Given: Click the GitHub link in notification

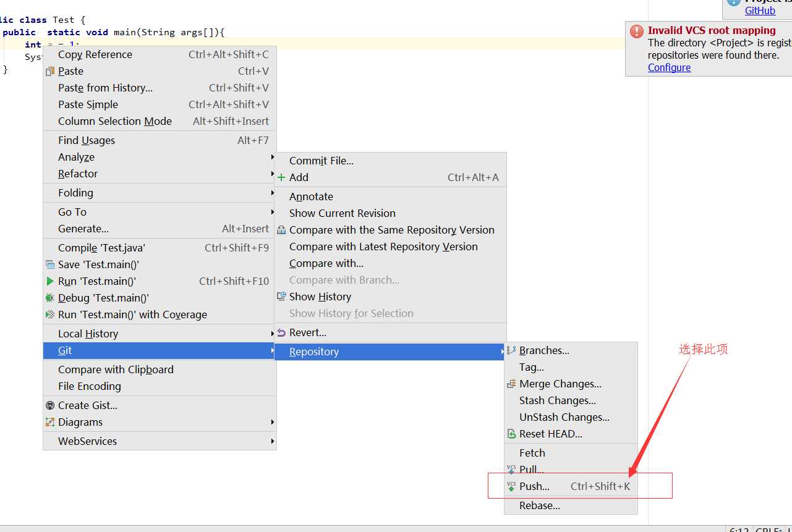Looking at the screenshot, I should pyautogui.click(x=760, y=11).
